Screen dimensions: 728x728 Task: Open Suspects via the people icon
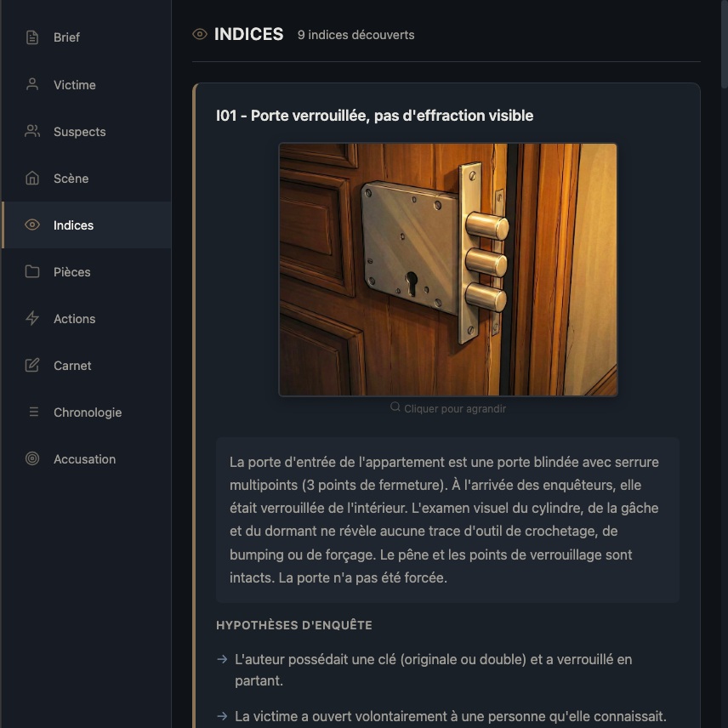[x=32, y=131]
